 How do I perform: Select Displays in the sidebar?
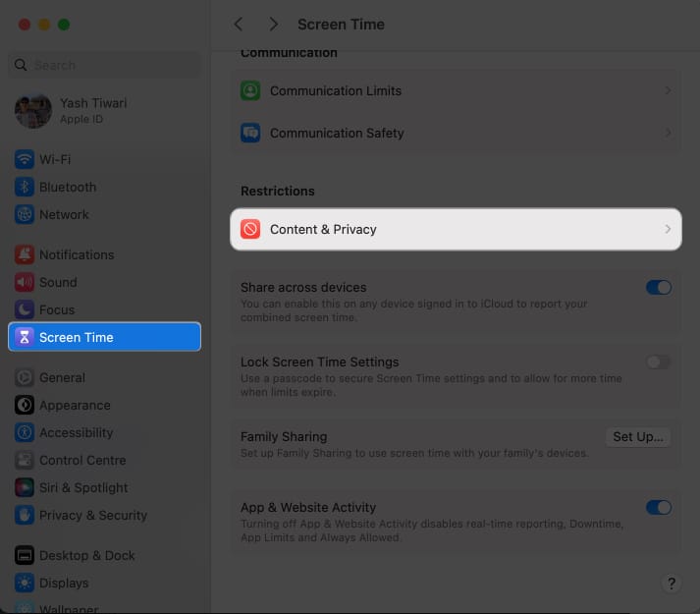tap(104, 583)
